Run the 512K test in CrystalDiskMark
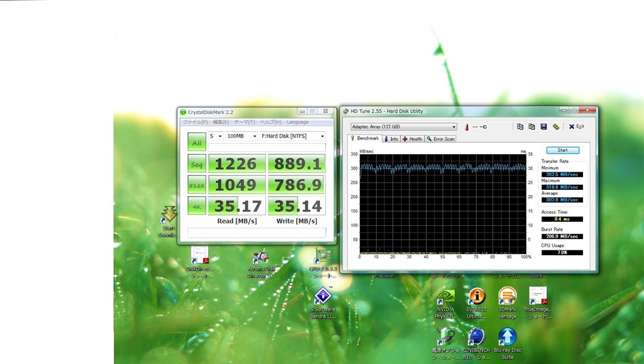Screen dimensions: 644x364 197,185
